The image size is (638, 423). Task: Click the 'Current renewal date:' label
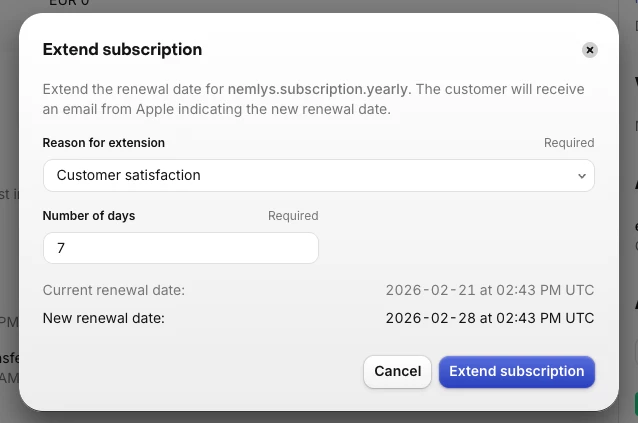point(114,290)
